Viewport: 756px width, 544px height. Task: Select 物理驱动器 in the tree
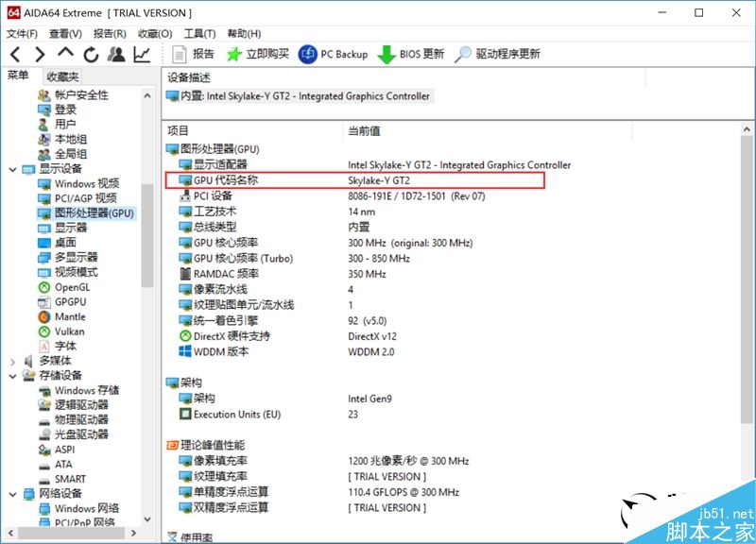[74, 420]
